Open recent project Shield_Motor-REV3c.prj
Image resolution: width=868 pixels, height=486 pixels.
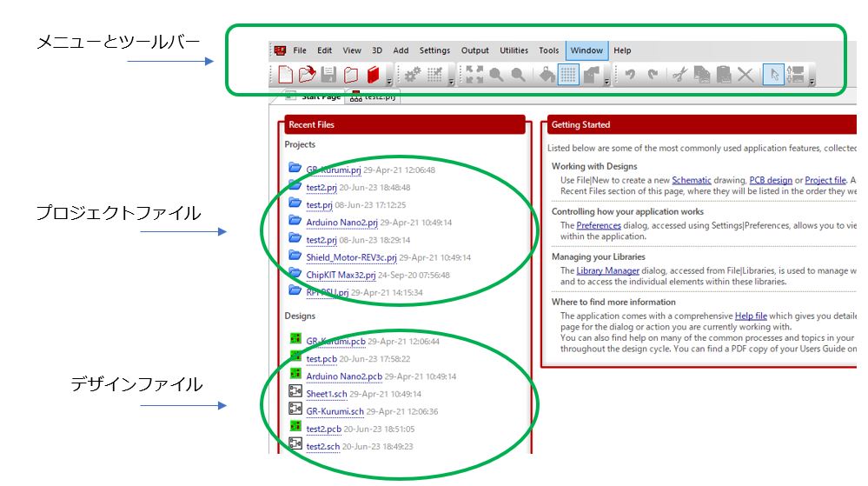point(351,257)
